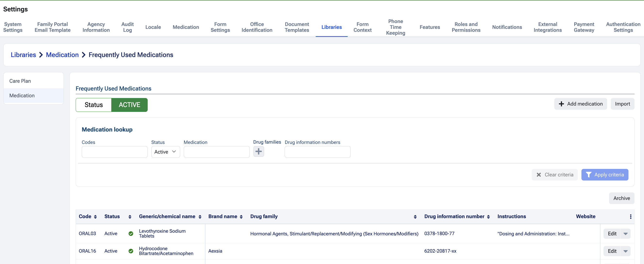The image size is (644, 264).
Task: Click Medication breadcrumb link
Action: (x=62, y=55)
